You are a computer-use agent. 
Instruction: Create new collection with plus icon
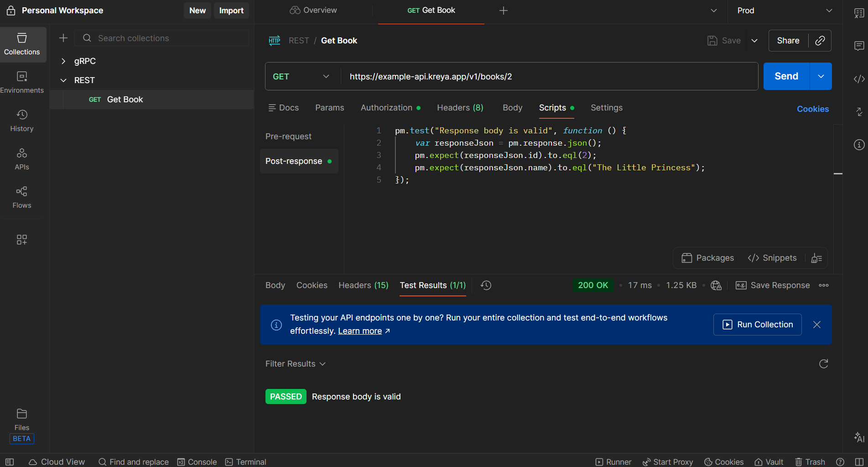(x=63, y=38)
